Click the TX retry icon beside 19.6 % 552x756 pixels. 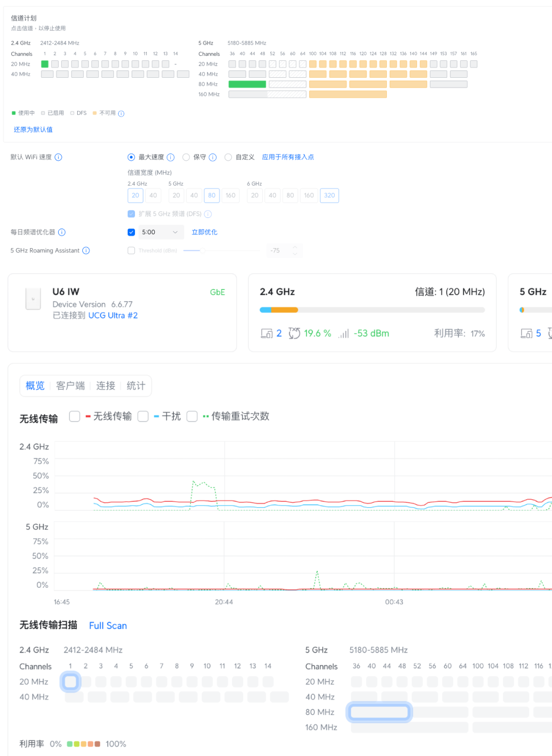294,333
